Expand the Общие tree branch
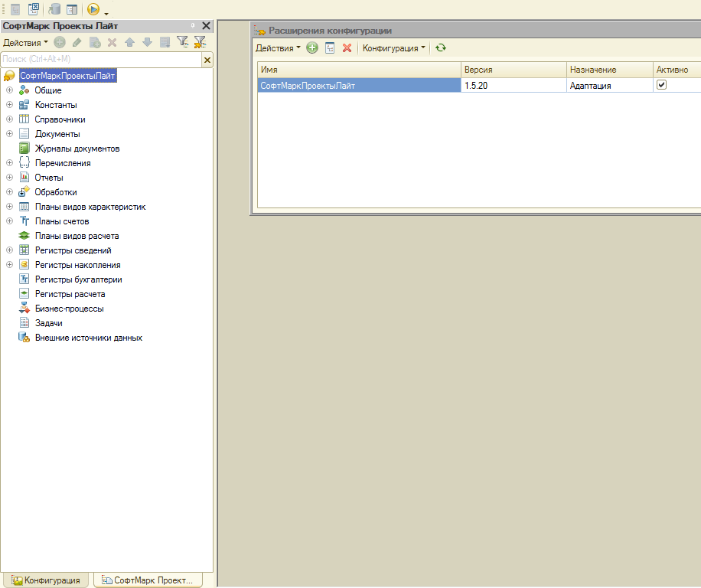Image resolution: width=701 pixels, height=588 pixels. pos(9,90)
